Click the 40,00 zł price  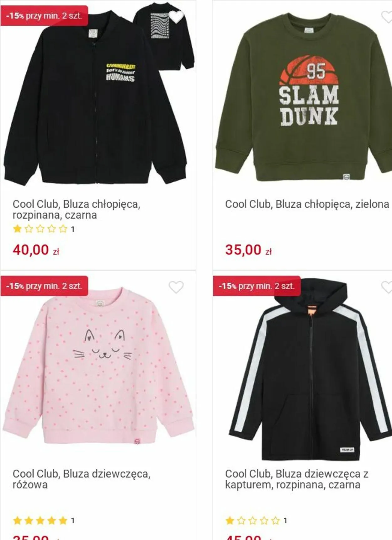[36, 250]
